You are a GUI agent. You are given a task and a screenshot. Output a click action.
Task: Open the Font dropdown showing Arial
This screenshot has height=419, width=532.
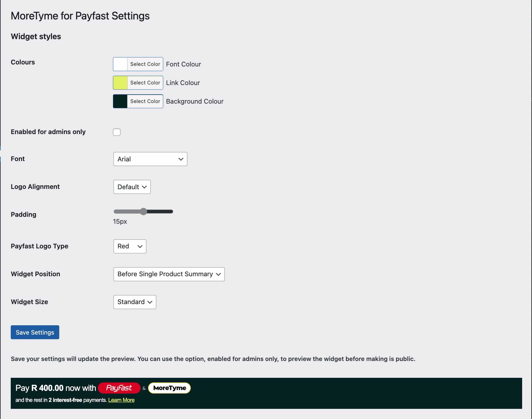coord(150,159)
